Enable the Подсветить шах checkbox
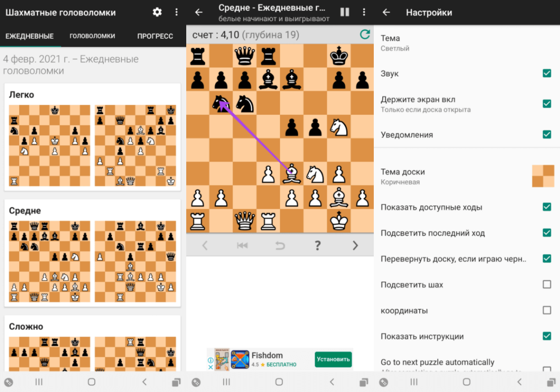The width and height of the screenshot is (560, 392). (x=547, y=285)
